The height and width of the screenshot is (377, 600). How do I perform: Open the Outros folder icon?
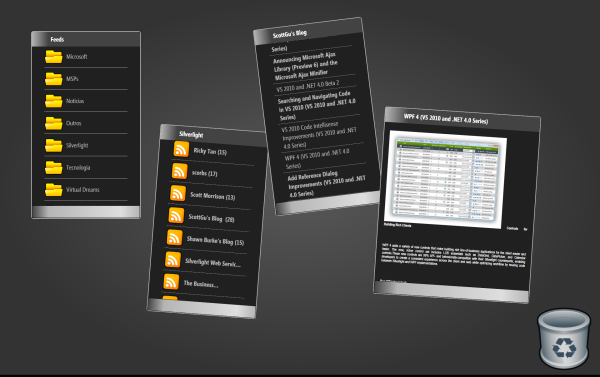click(54, 123)
